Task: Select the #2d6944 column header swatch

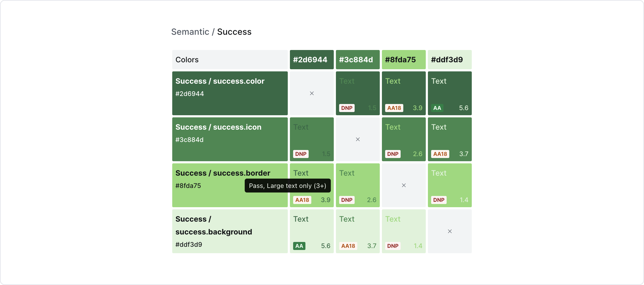Action: [312, 60]
